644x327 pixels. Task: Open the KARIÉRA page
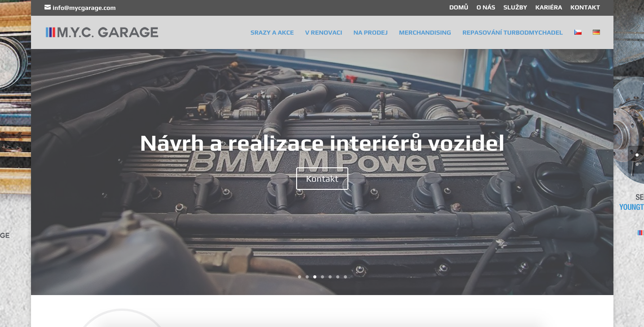tap(549, 7)
